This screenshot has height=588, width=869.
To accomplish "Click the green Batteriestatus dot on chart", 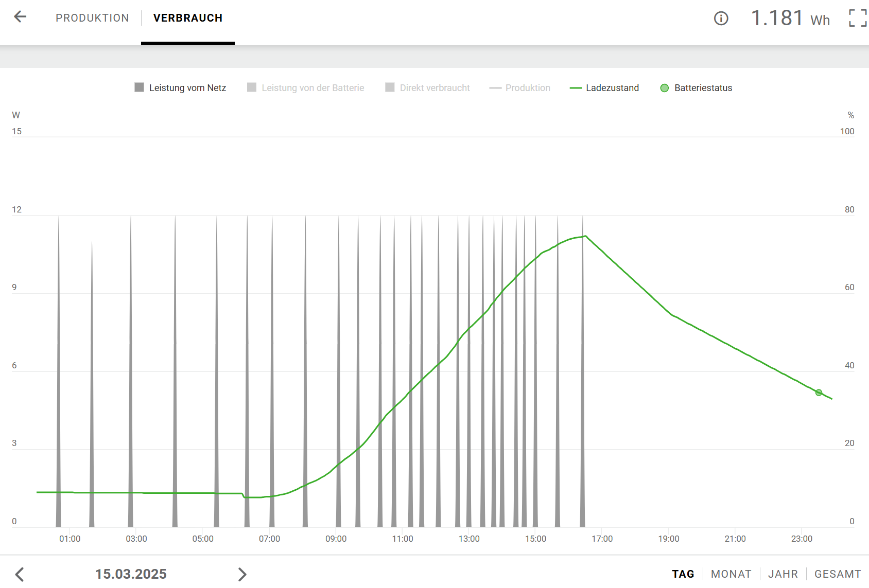I will coord(819,393).
